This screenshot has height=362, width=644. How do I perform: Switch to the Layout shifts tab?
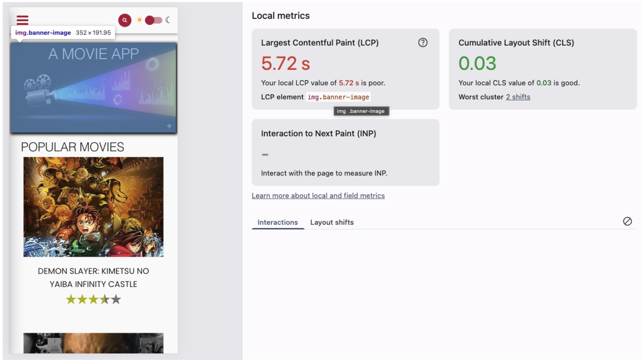tap(332, 222)
